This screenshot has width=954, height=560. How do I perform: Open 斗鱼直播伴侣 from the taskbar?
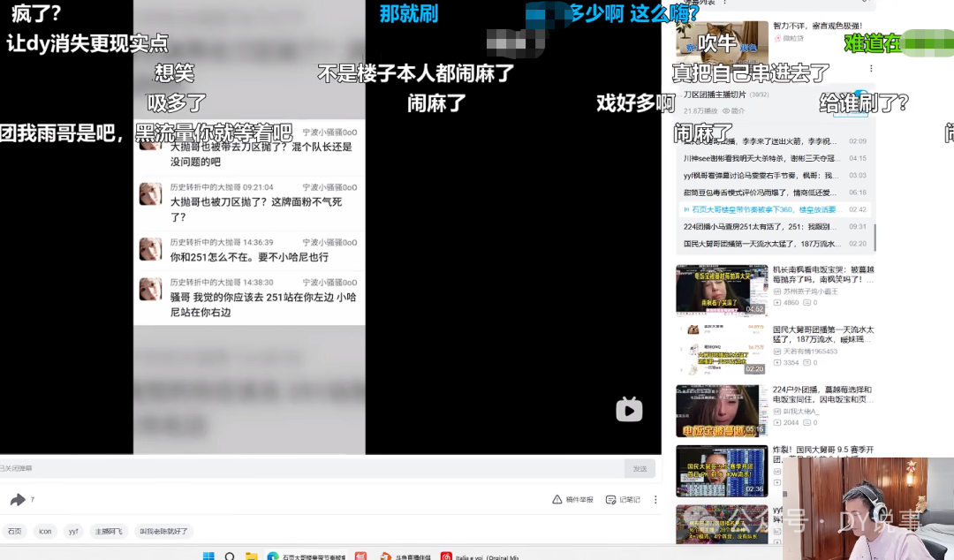click(x=405, y=556)
